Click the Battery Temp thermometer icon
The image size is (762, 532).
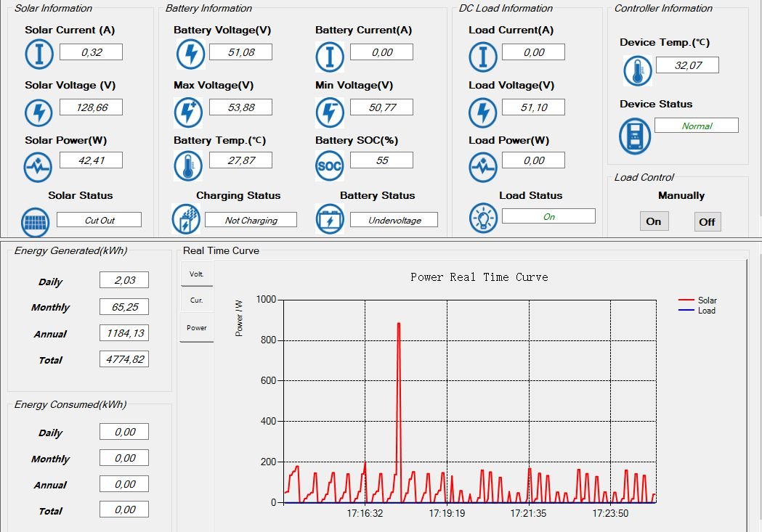[188, 166]
